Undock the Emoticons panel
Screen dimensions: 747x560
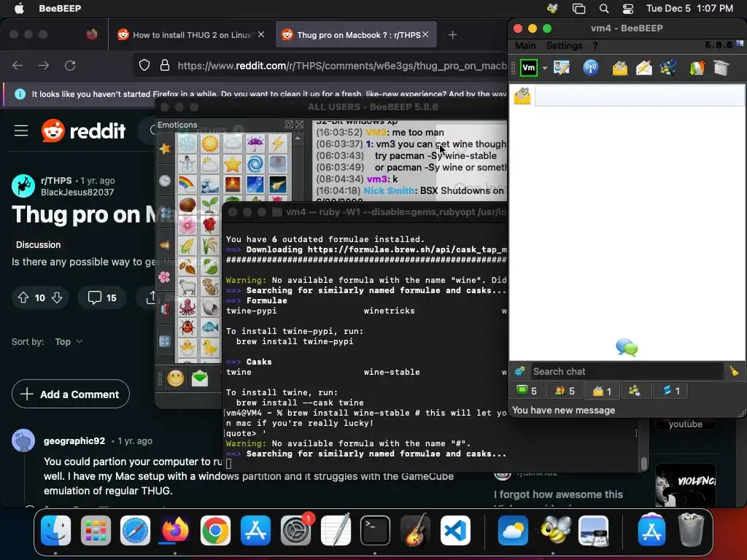point(289,124)
